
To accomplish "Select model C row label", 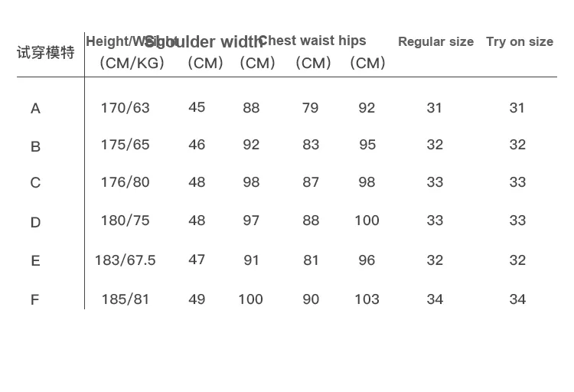I will coord(35,182).
